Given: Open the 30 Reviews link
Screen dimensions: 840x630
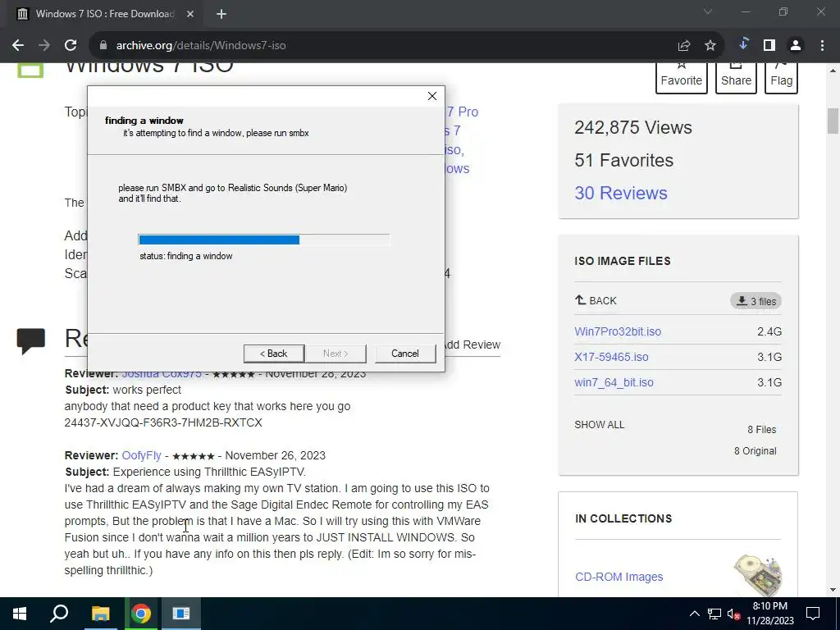Looking at the screenshot, I should 621,193.
